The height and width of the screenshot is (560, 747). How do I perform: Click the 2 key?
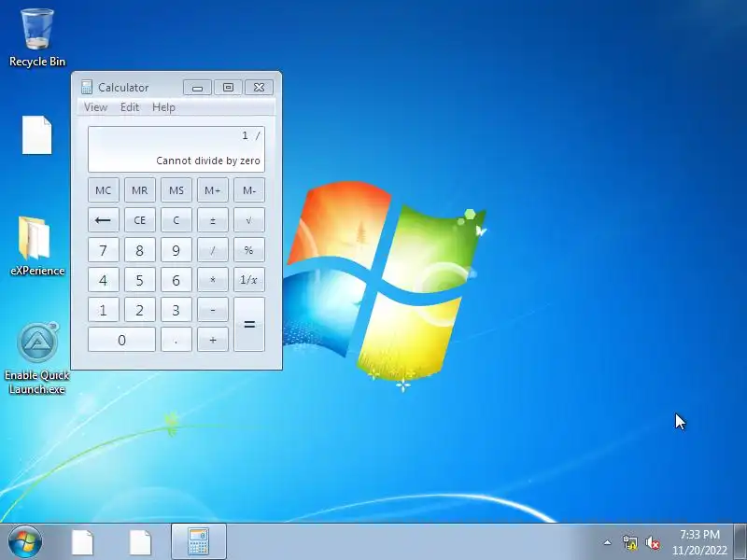click(139, 310)
